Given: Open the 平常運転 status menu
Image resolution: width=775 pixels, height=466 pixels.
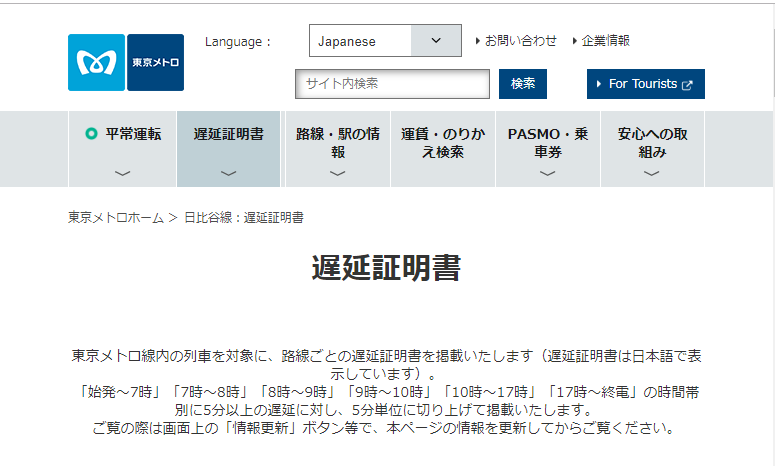Looking at the screenshot, I should point(123,149).
